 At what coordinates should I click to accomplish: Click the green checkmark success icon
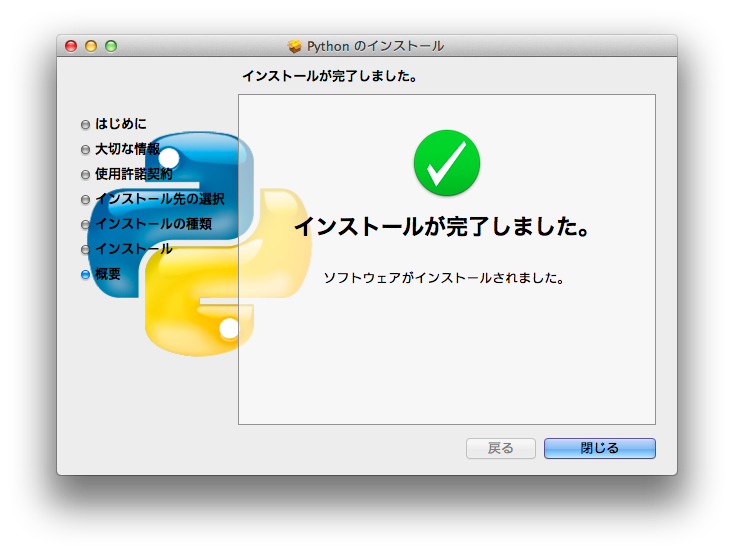point(447,163)
